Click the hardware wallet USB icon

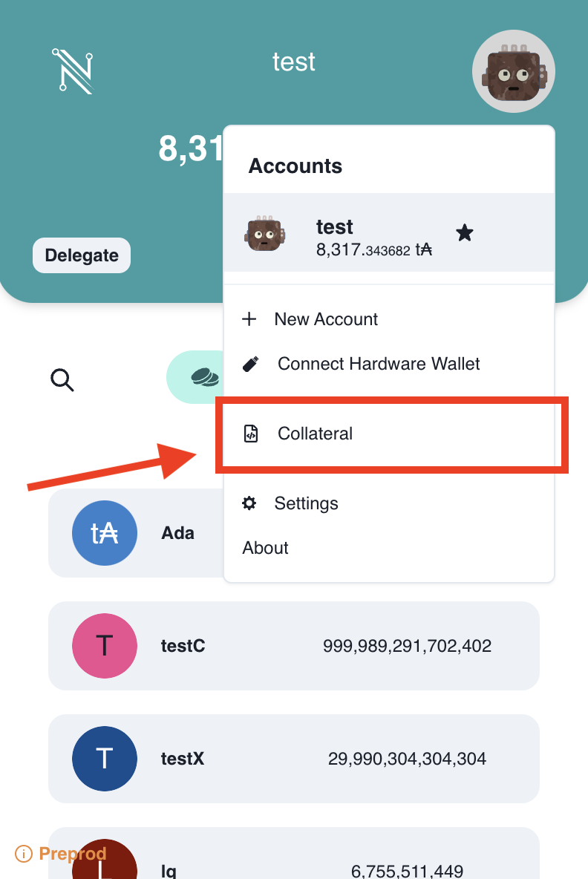pos(251,364)
